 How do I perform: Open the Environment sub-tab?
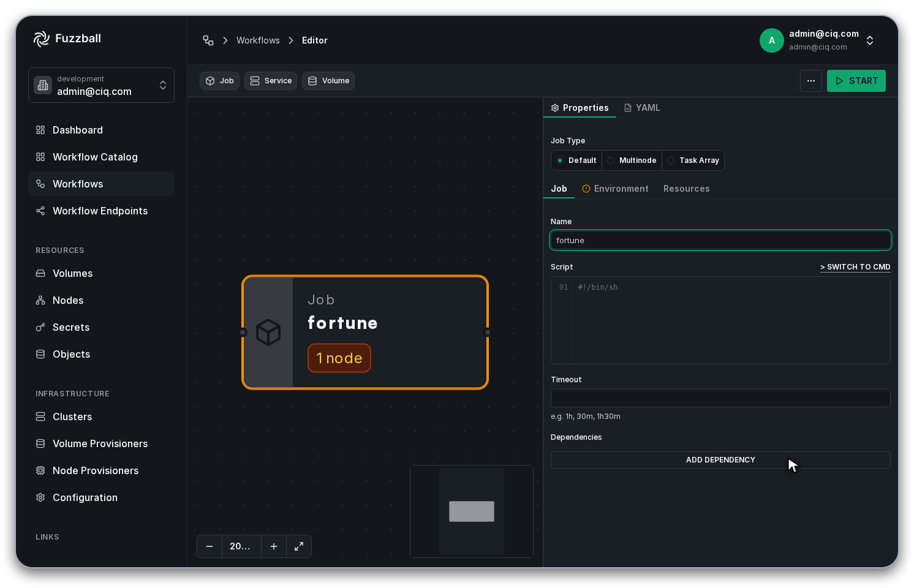(x=615, y=189)
